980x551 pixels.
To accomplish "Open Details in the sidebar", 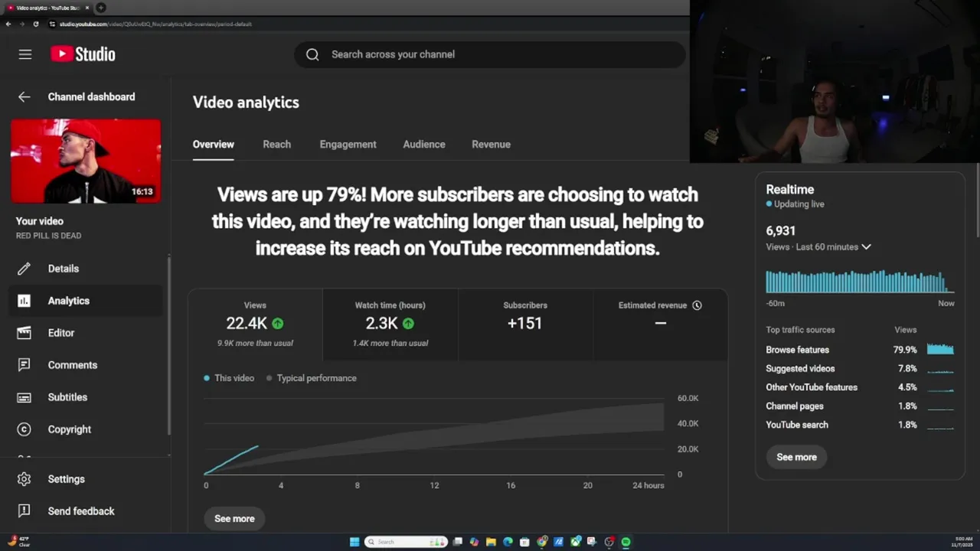I will click(86, 269).
